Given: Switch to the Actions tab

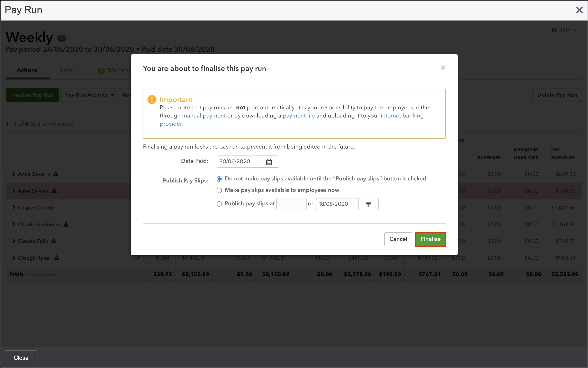Looking at the screenshot, I should point(27,70).
